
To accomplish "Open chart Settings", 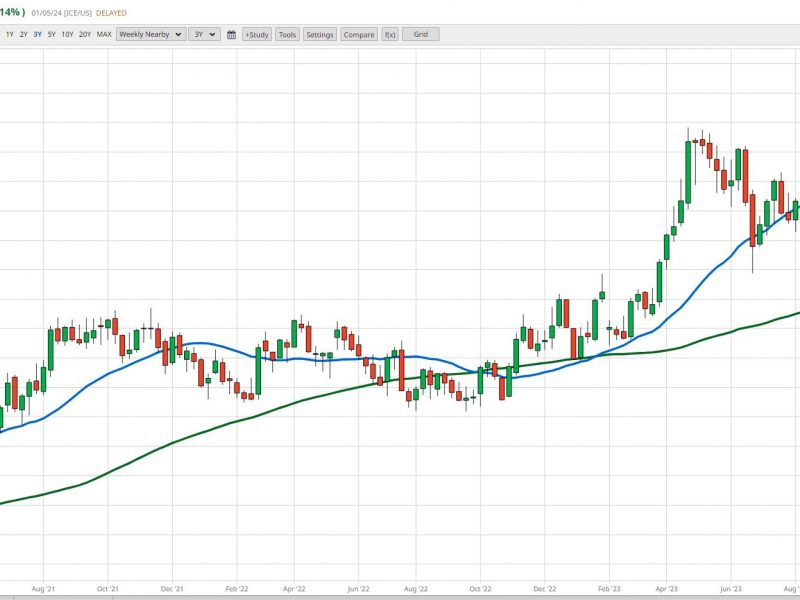I will point(320,35).
